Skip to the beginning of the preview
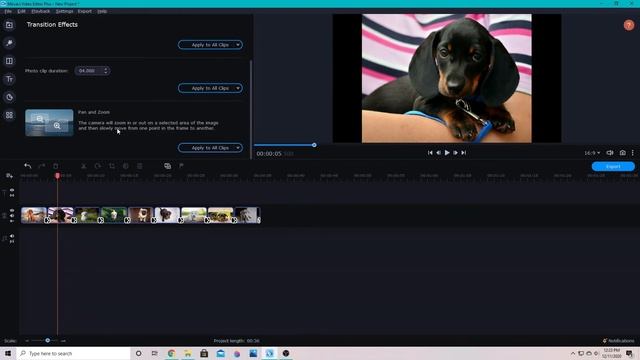Viewport: 640px width, 360px height. click(430, 153)
